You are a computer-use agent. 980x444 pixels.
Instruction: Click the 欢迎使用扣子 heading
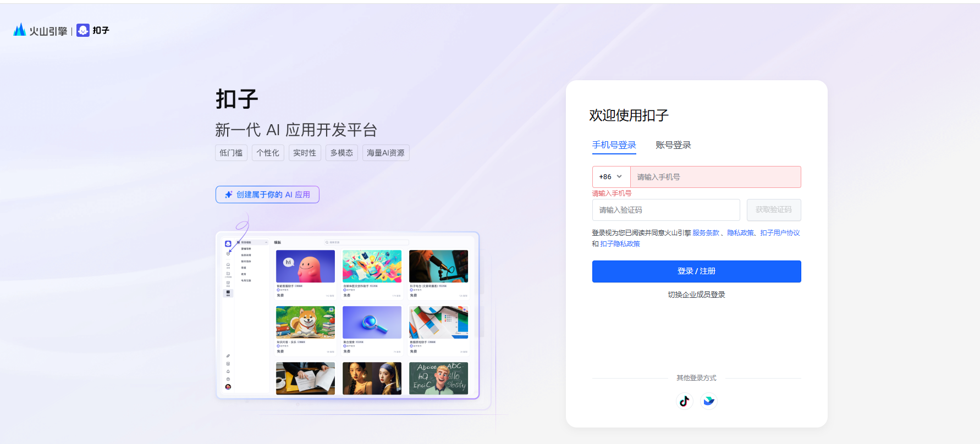pyautogui.click(x=629, y=115)
